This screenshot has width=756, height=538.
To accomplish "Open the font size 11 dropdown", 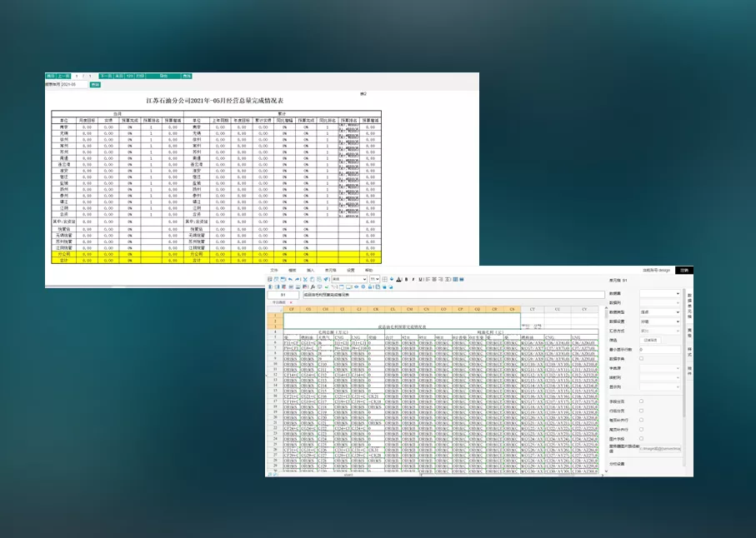I will pos(374,279).
